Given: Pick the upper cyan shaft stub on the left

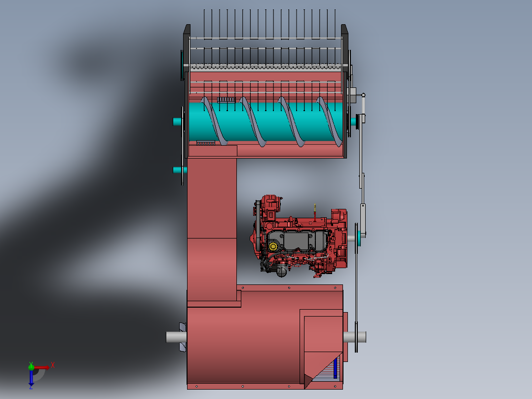Looking at the screenshot, I should pos(178,121).
